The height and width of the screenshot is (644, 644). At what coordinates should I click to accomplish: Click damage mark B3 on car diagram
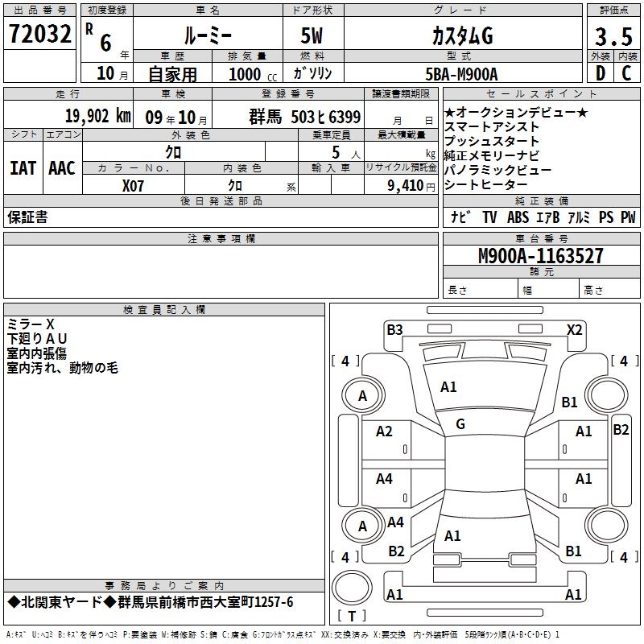pos(394,330)
